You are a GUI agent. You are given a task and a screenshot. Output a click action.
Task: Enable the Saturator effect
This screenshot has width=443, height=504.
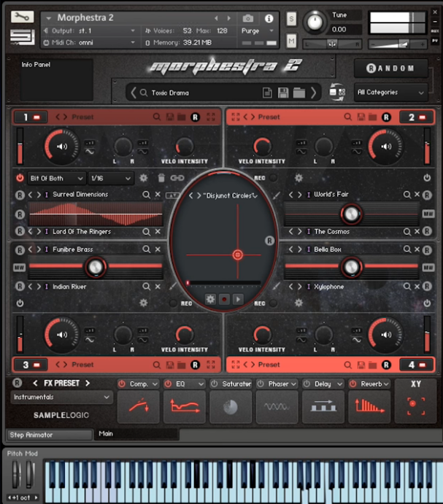(x=214, y=384)
